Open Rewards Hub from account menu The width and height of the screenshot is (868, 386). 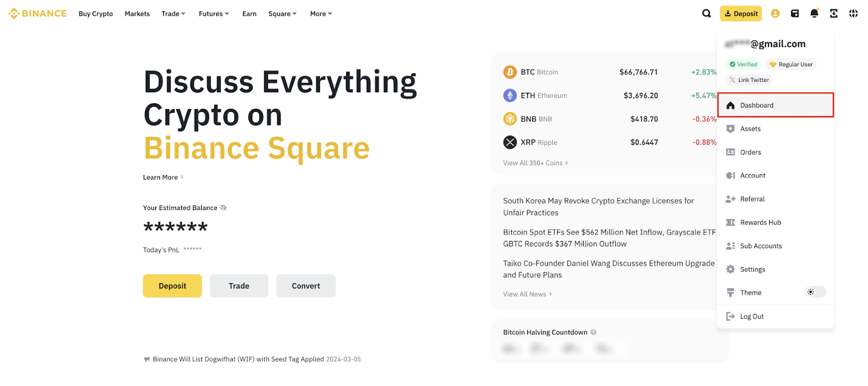760,223
